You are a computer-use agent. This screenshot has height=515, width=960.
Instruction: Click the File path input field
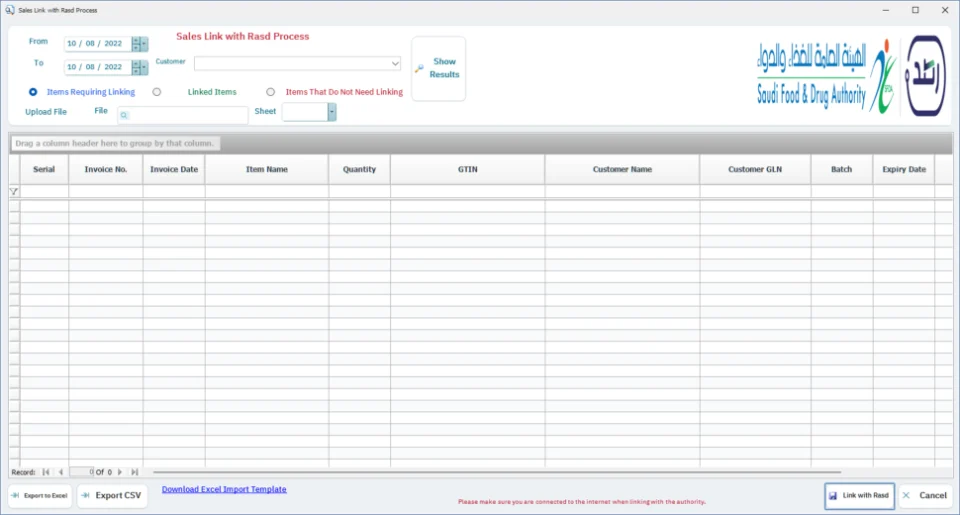pyautogui.click(x=182, y=115)
